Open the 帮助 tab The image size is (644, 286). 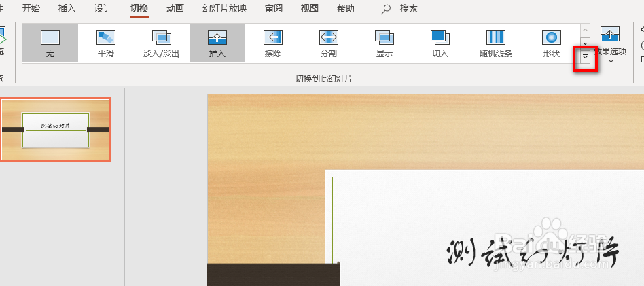pyautogui.click(x=346, y=9)
